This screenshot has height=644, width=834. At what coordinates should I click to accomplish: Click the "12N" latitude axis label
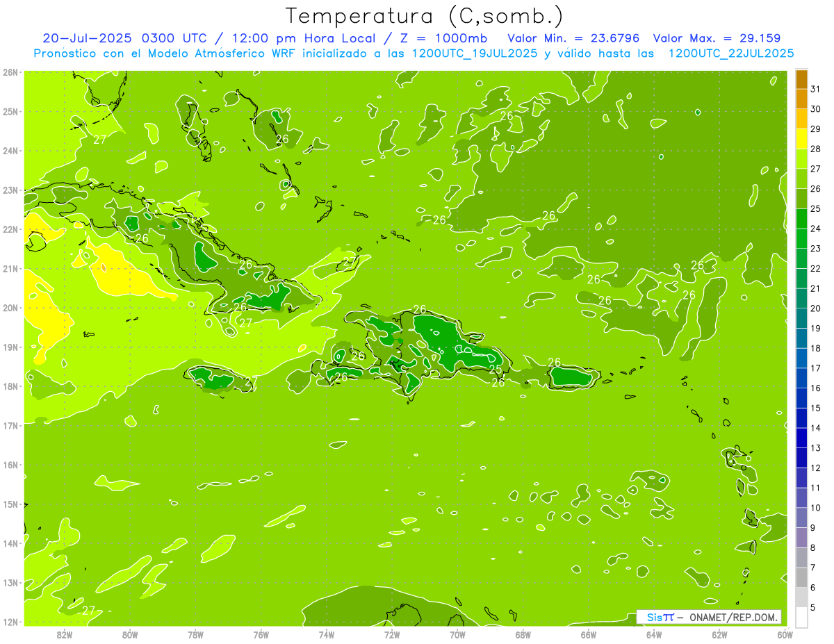tap(10, 622)
